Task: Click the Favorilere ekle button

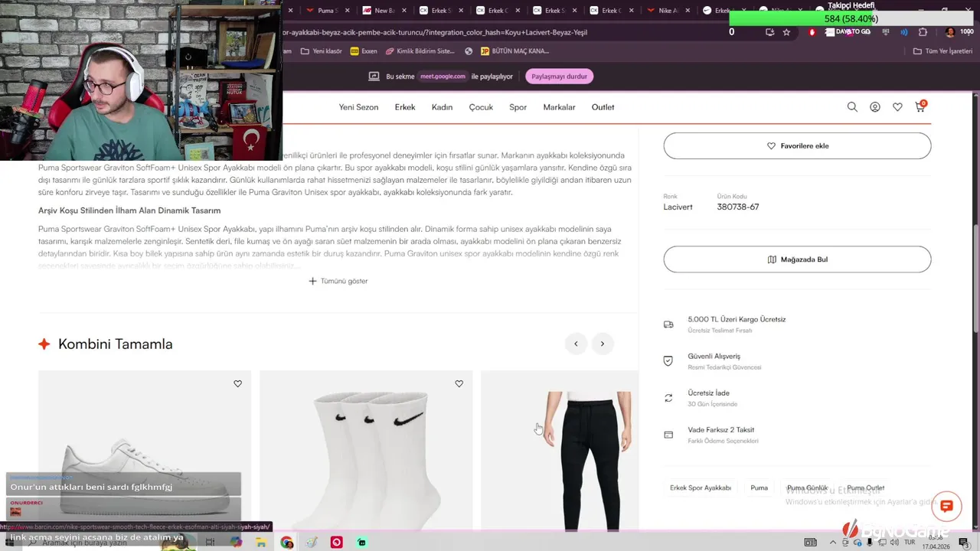Action: 797,145
